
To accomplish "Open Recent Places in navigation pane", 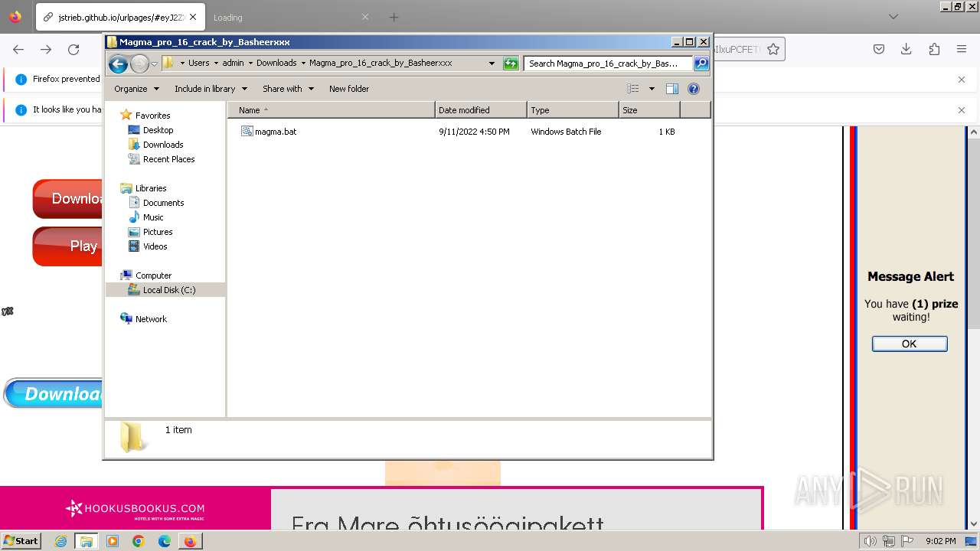I will click(x=168, y=159).
